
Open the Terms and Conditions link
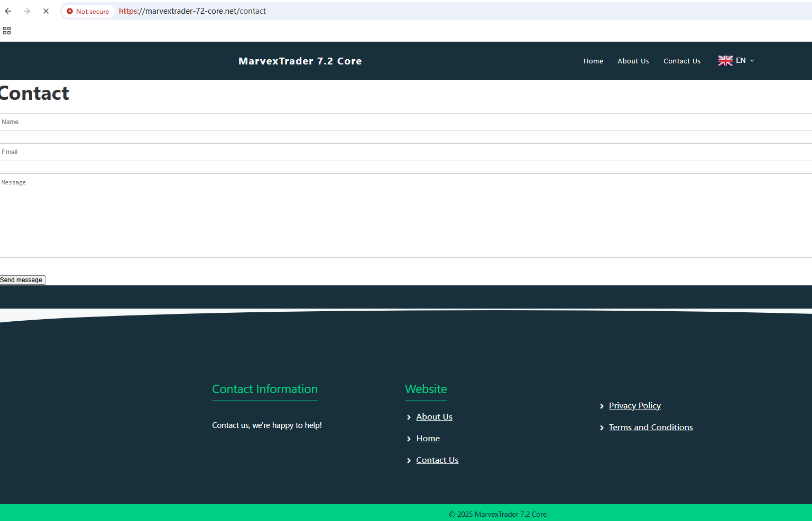[x=650, y=427]
